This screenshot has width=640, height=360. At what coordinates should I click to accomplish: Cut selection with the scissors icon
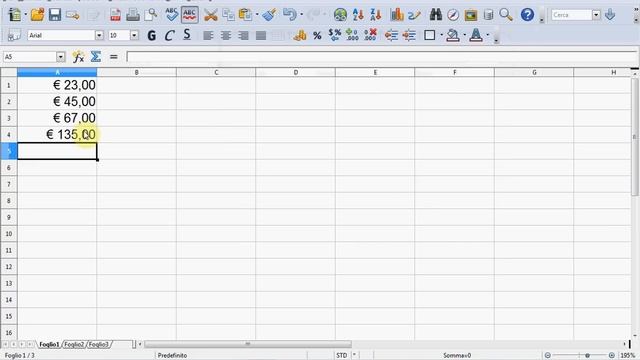211,15
